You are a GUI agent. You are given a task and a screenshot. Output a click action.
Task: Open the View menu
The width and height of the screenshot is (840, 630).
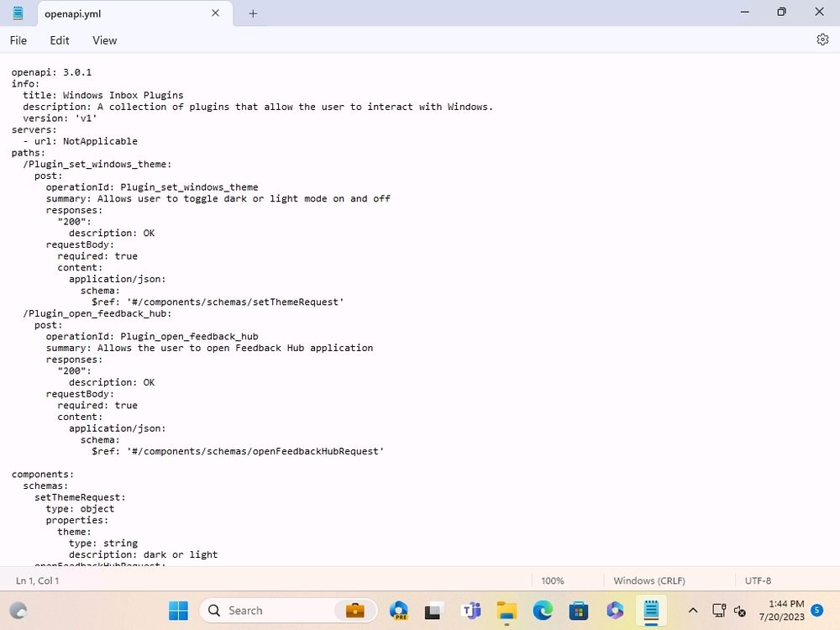pyautogui.click(x=104, y=40)
